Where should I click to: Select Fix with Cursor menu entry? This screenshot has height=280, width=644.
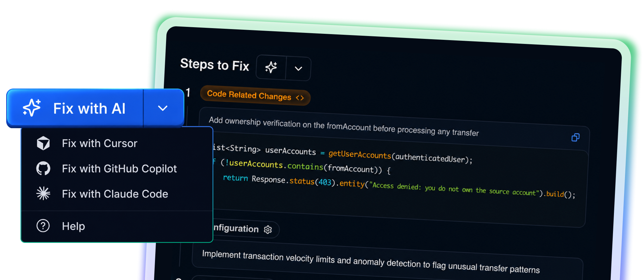point(117,143)
